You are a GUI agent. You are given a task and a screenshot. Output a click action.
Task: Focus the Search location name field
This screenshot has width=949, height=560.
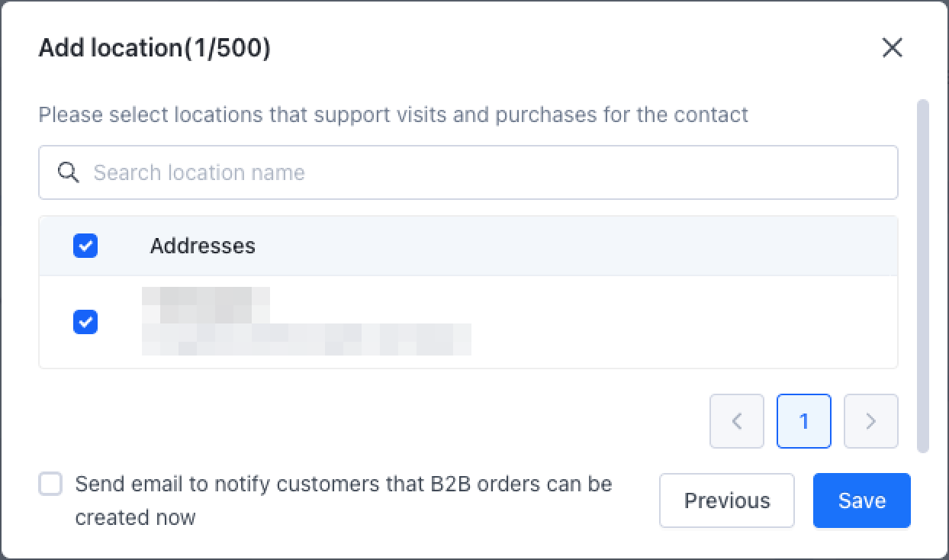(488, 172)
